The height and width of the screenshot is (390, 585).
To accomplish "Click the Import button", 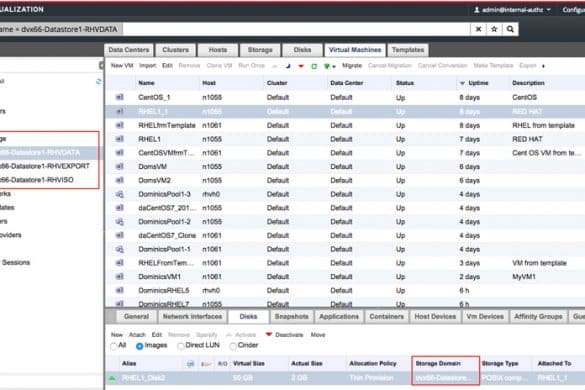I will coord(147,66).
